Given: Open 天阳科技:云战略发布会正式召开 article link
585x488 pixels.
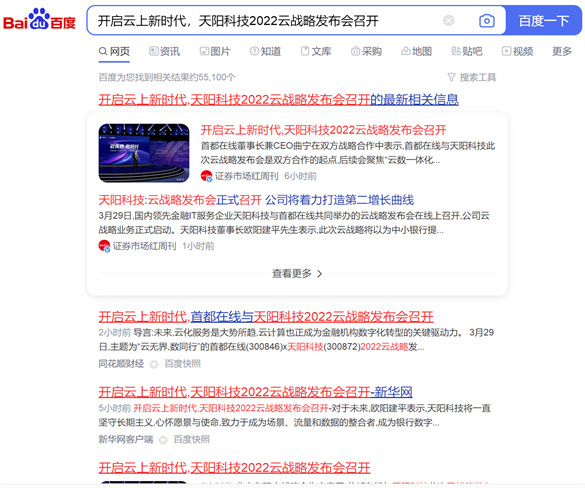Looking at the screenshot, I should [256, 200].
